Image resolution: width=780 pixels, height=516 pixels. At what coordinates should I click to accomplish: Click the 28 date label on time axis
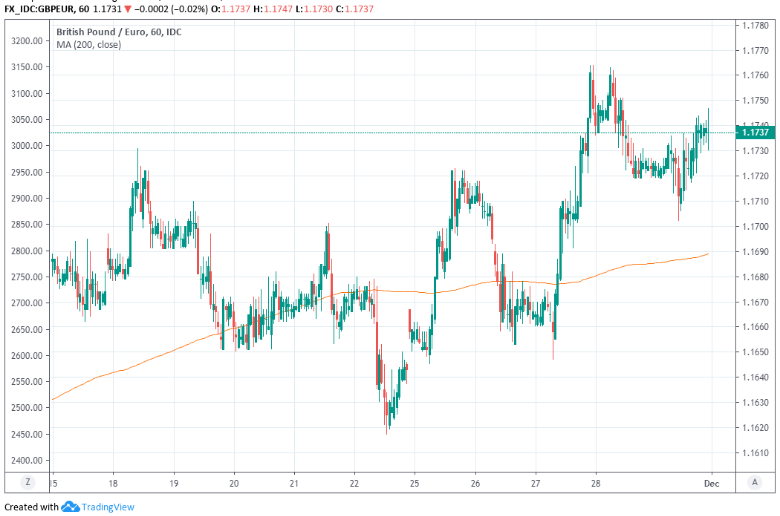tap(596, 481)
